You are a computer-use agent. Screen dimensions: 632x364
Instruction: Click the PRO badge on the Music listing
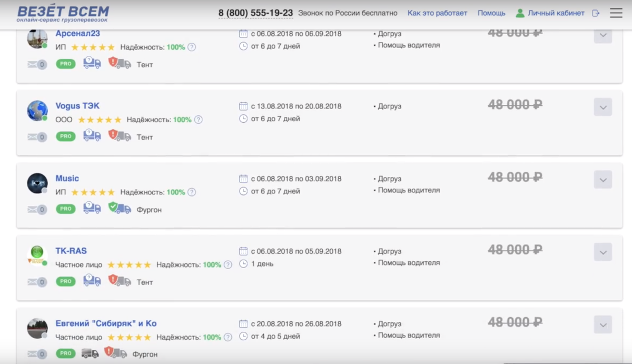65,209
